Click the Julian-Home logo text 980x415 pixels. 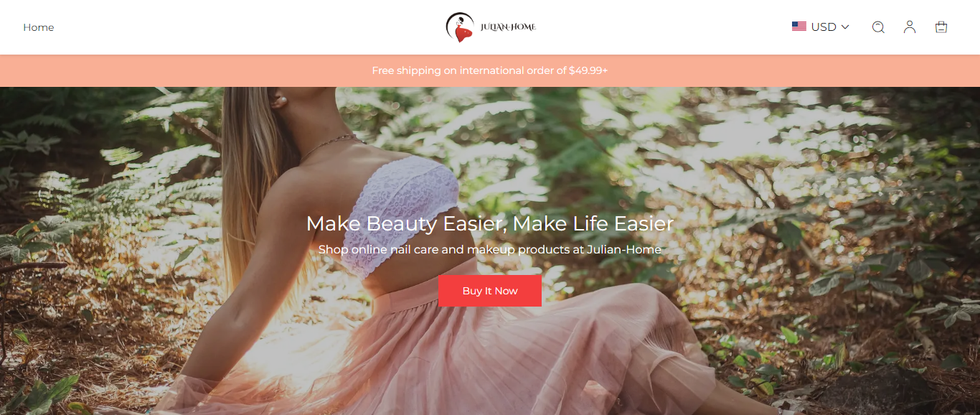(509, 27)
